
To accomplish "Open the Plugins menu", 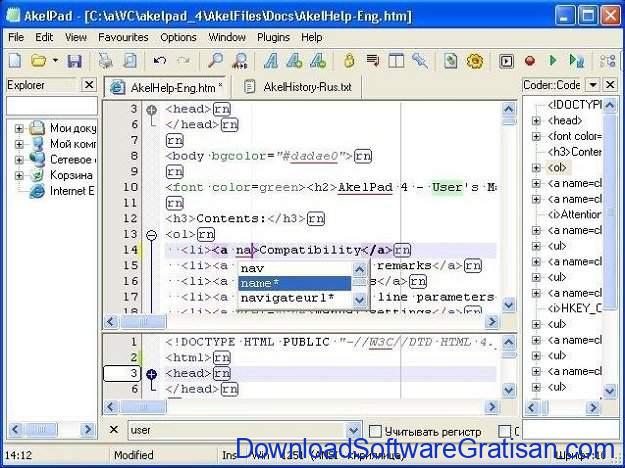I will coord(273,37).
